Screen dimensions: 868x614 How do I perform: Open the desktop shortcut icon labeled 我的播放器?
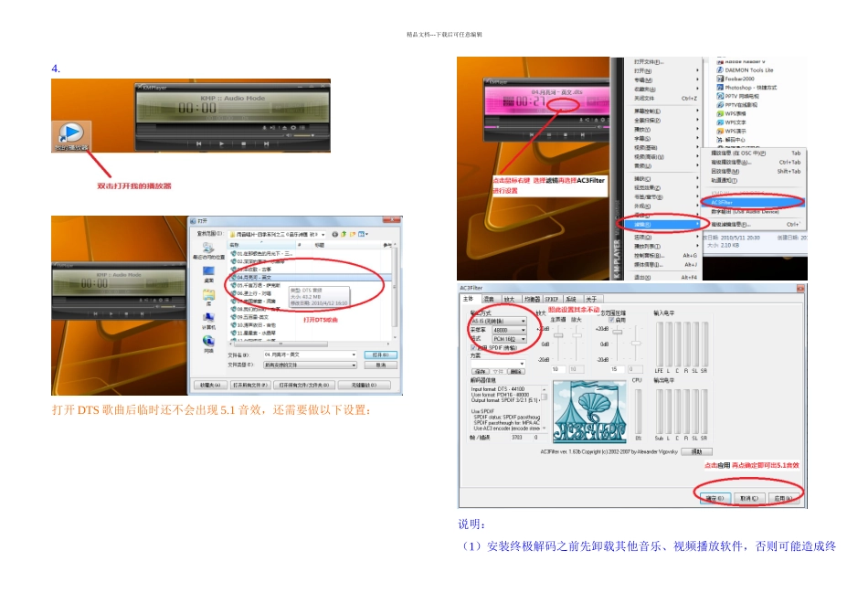pyautogui.click(x=71, y=135)
